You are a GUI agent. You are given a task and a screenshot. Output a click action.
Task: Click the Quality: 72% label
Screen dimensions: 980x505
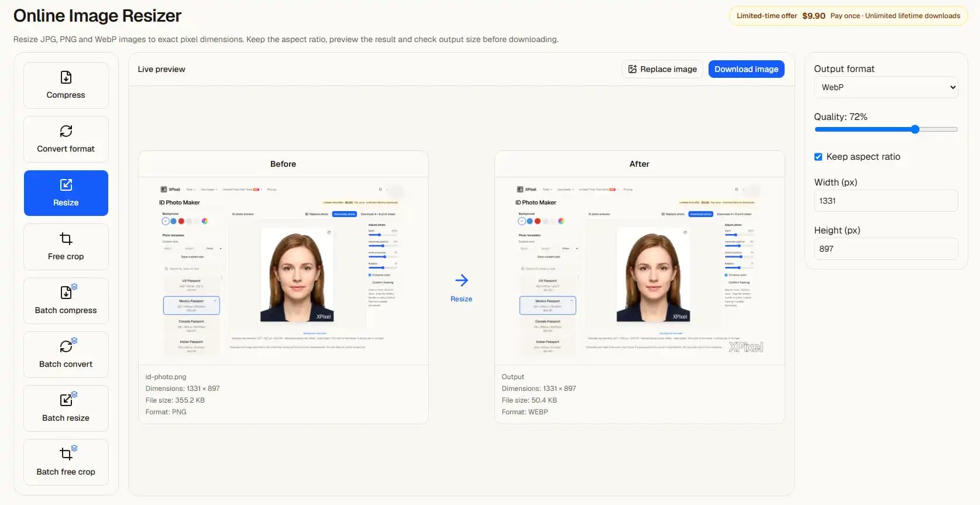[841, 116]
